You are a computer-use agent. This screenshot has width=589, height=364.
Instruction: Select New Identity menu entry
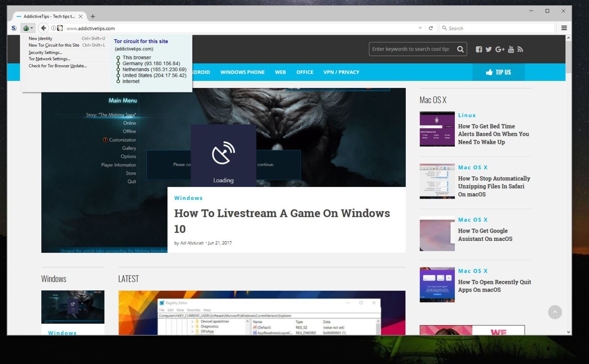[67, 38]
